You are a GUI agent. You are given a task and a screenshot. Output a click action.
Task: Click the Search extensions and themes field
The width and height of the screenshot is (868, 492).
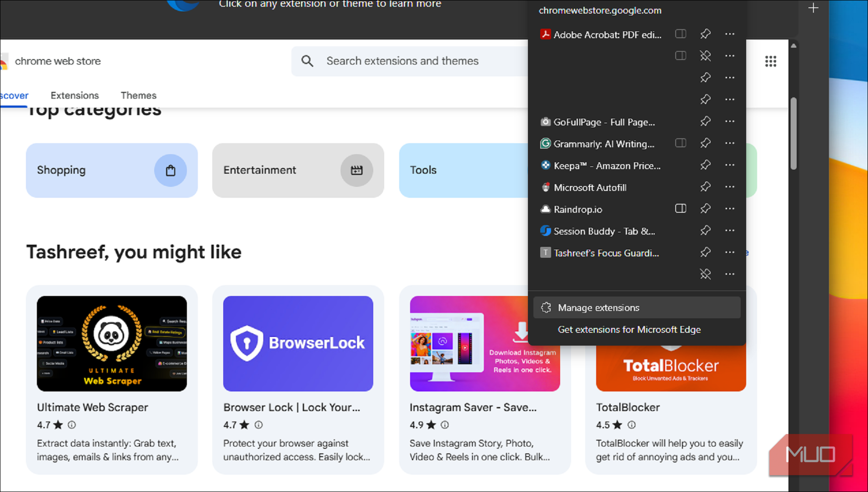pyautogui.click(x=409, y=61)
